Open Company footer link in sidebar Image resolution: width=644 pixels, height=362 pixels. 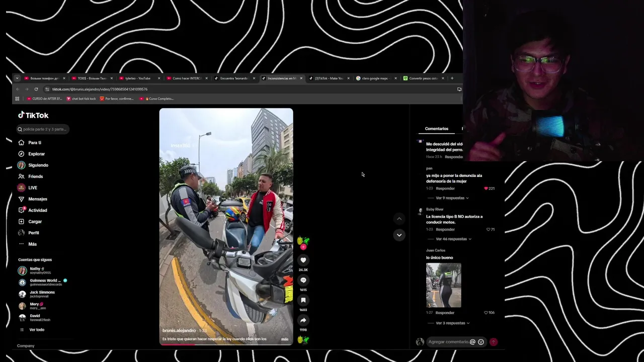[x=26, y=346]
